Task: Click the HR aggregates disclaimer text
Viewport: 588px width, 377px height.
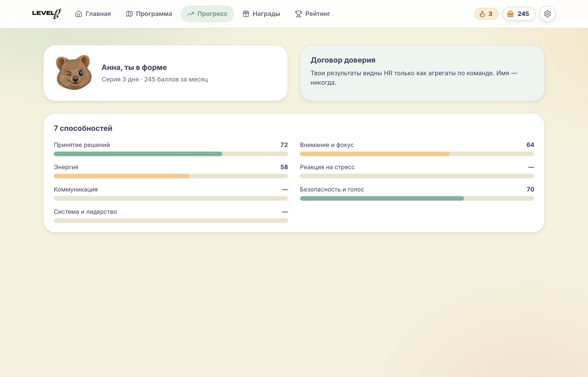Action: (414, 78)
